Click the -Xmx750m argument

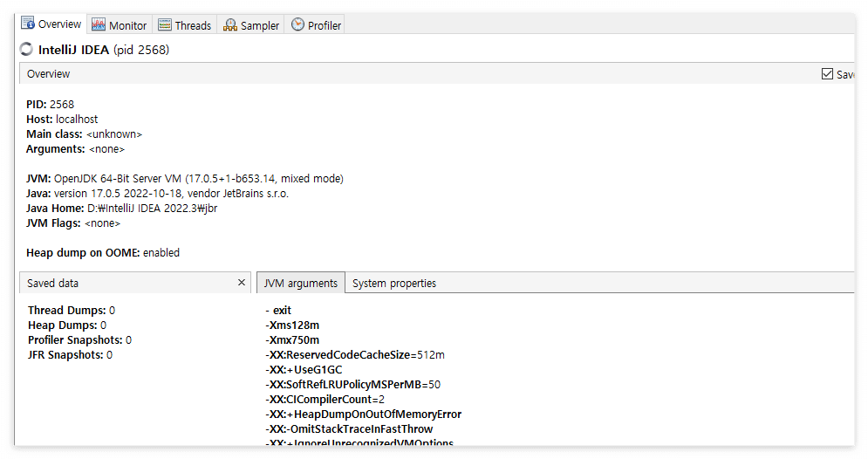coord(292,340)
